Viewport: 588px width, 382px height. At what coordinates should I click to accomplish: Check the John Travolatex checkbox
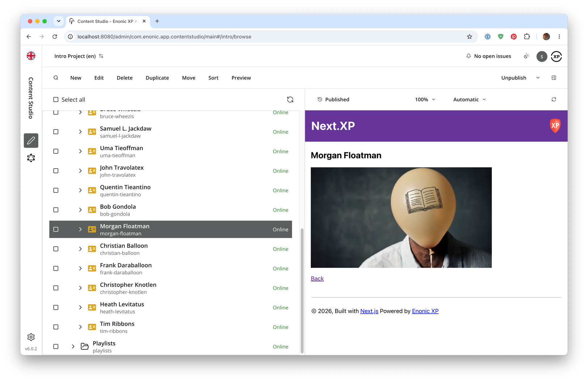[x=56, y=171]
